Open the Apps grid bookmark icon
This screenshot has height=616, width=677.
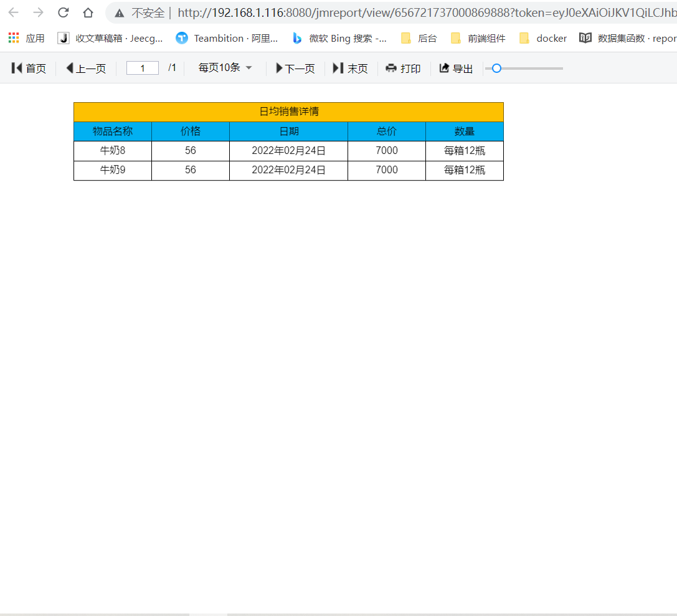click(14, 38)
